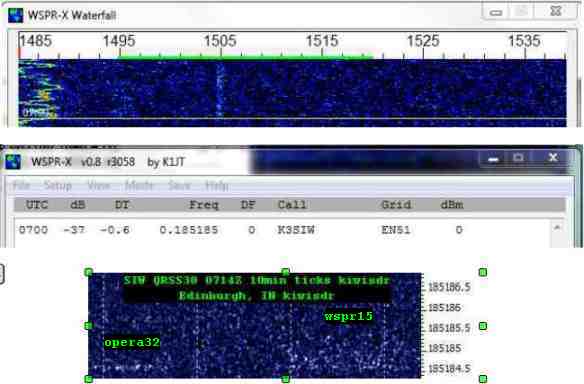Click the wspr15 label on spectrogram

349,316
